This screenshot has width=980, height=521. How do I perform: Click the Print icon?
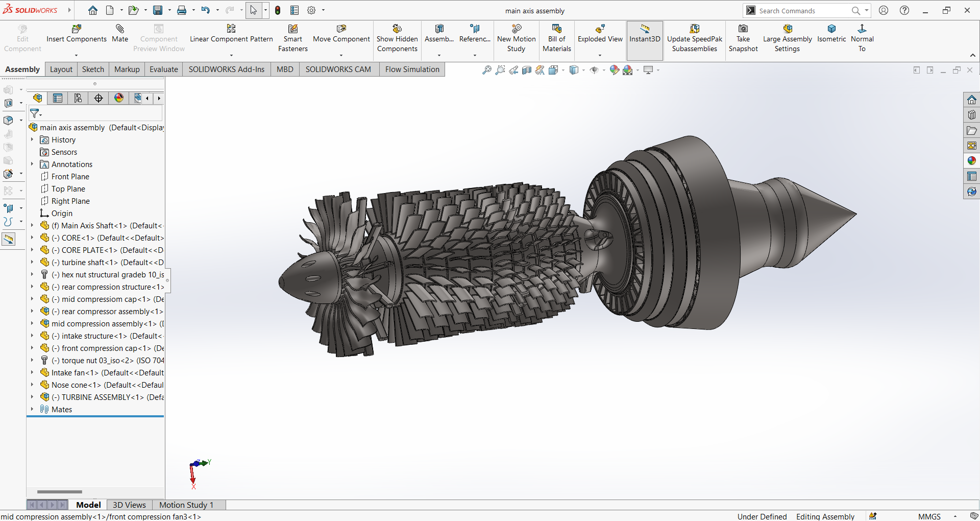point(182,10)
